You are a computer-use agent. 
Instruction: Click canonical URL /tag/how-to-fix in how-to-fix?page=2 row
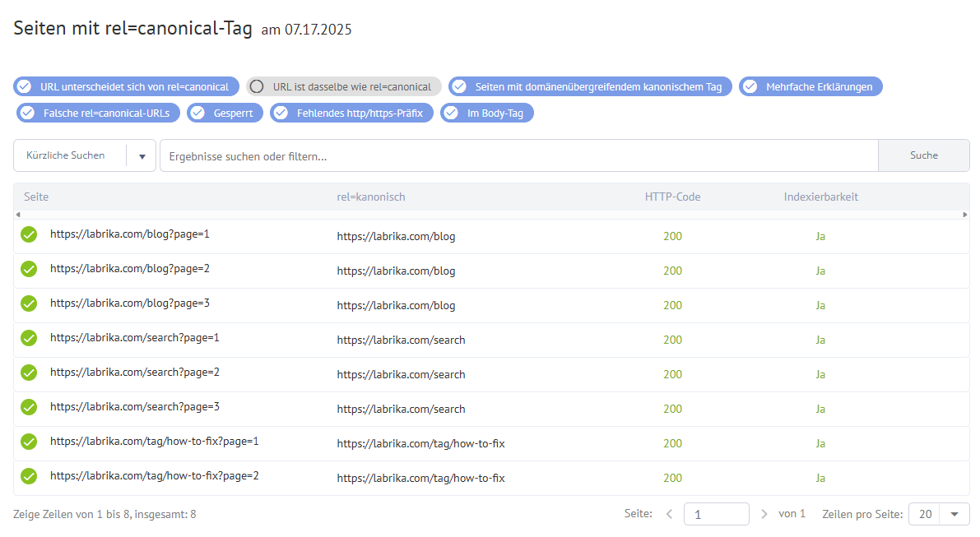click(420, 478)
